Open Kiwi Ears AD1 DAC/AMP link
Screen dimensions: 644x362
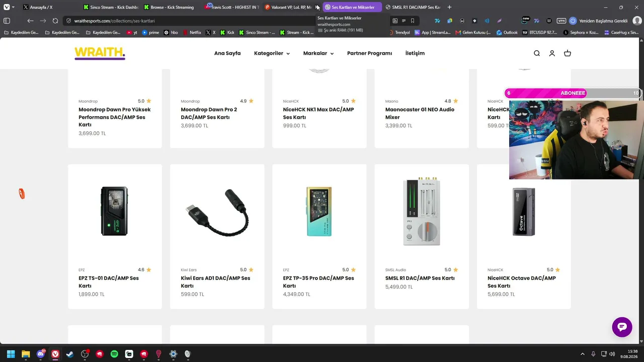coord(215,282)
